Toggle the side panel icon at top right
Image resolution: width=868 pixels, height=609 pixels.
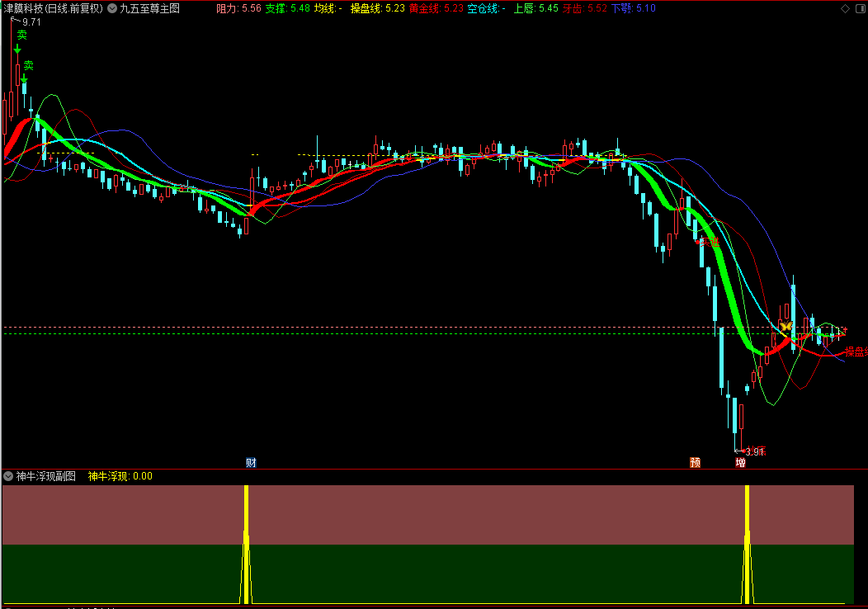tap(861, 8)
